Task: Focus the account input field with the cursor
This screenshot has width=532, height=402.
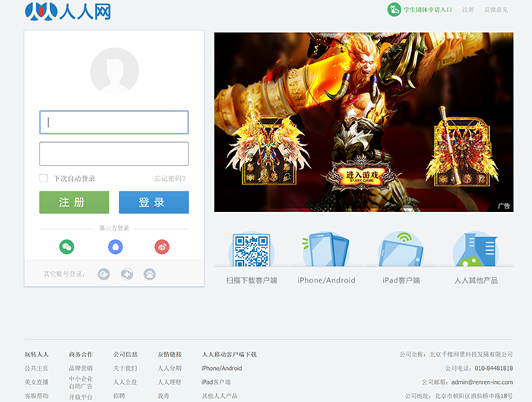Action: pos(114,122)
